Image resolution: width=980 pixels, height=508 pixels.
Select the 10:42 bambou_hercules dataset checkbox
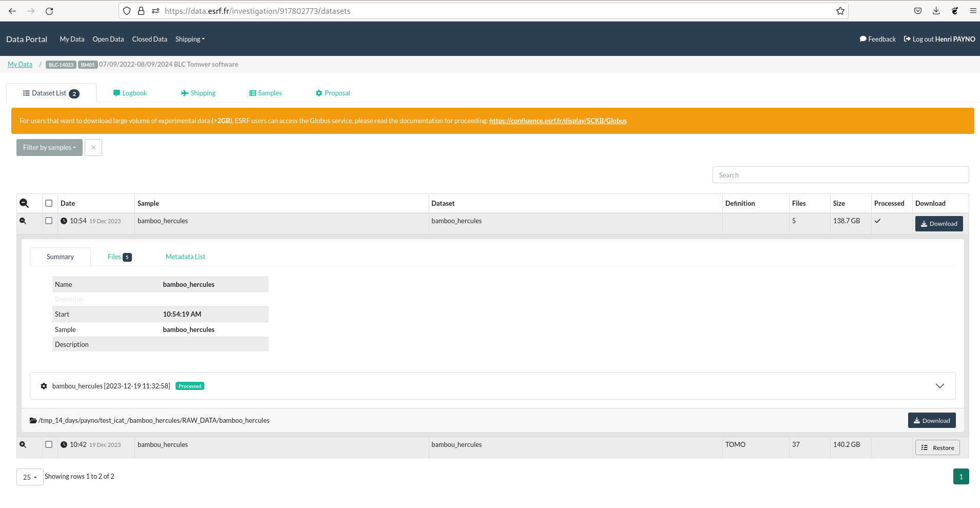click(49, 444)
